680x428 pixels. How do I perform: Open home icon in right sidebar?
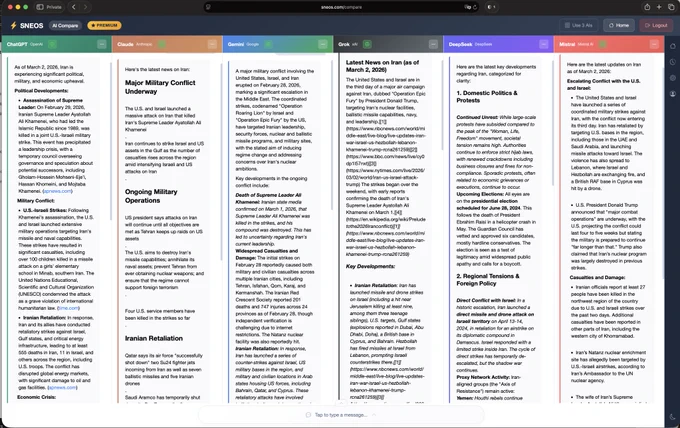pos(673,46)
